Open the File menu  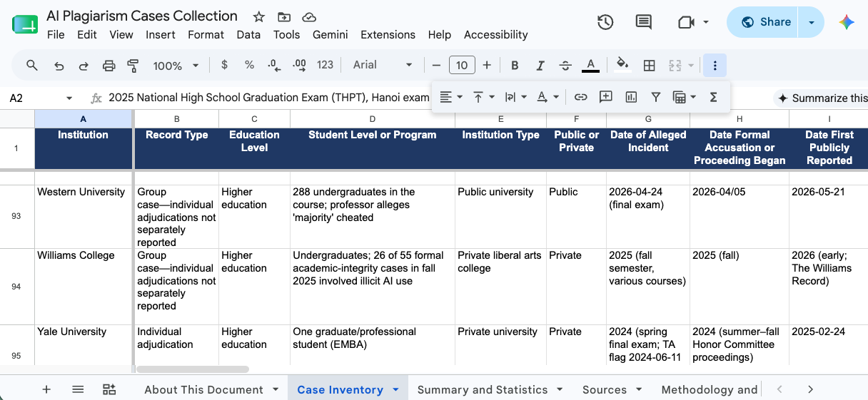point(56,34)
